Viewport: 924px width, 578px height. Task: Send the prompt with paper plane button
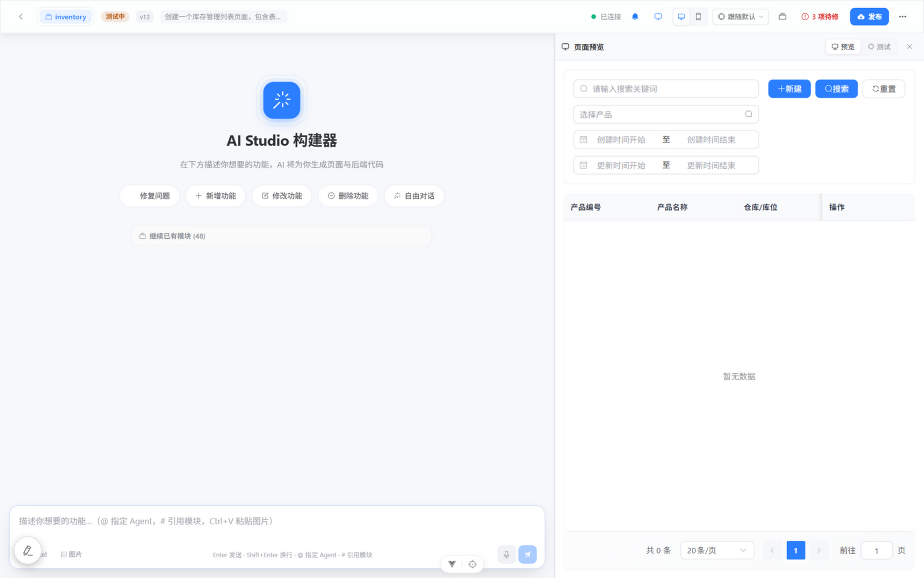[527, 554]
